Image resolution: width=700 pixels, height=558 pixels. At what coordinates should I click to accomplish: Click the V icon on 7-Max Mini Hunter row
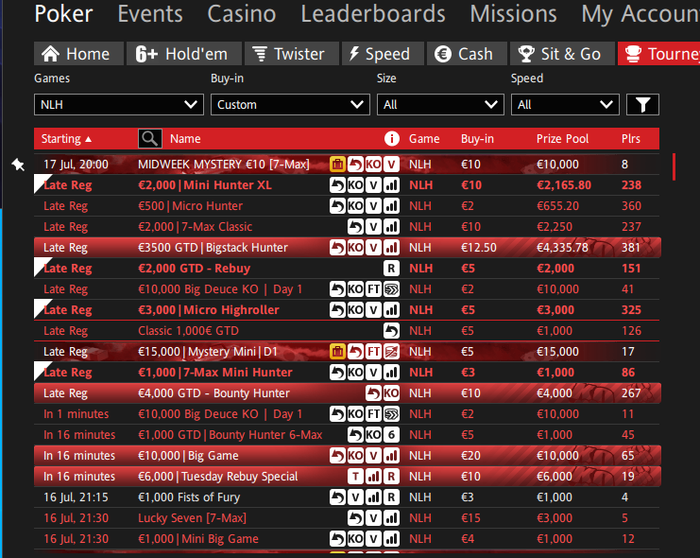tap(373, 372)
